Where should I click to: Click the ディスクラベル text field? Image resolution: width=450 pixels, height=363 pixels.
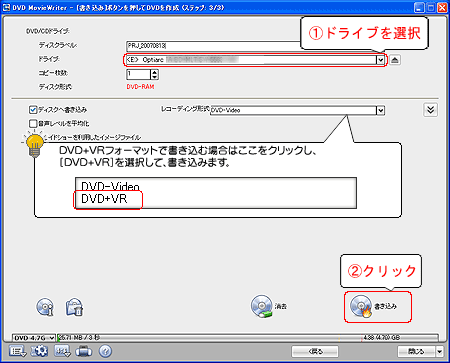[213, 46]
